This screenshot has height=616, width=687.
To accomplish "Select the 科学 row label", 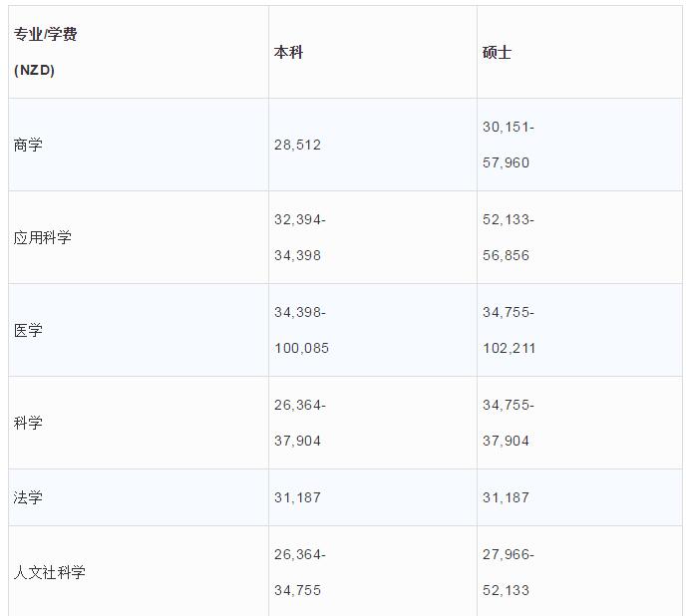I will click(x=28, y=423).
